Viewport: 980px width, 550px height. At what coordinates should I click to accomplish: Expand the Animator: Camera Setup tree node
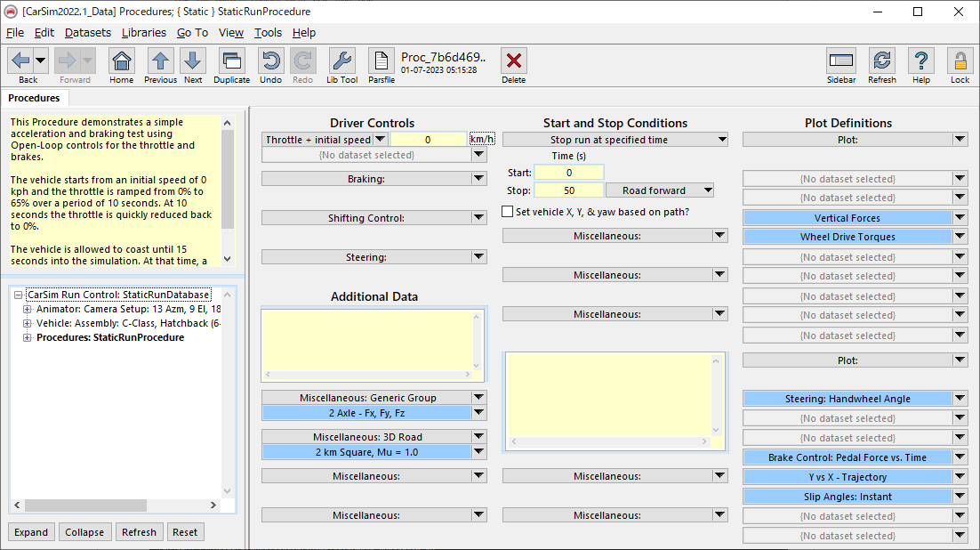pyautogui.click(x=27, y=309)
